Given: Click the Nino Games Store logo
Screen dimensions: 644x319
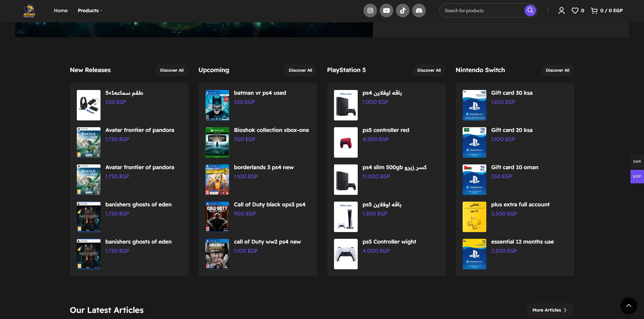Looking at the screenshot, I should (29, 11).
